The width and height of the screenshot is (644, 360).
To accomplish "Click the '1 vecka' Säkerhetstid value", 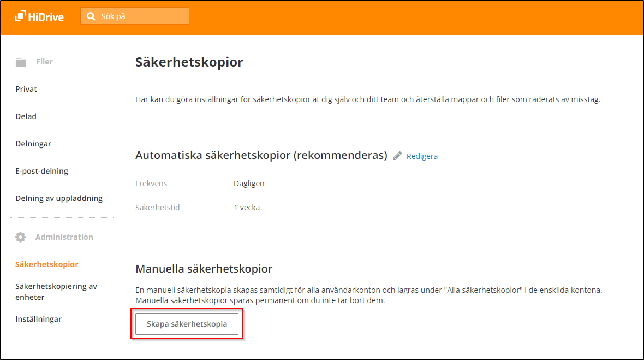I will pos(247,208).
